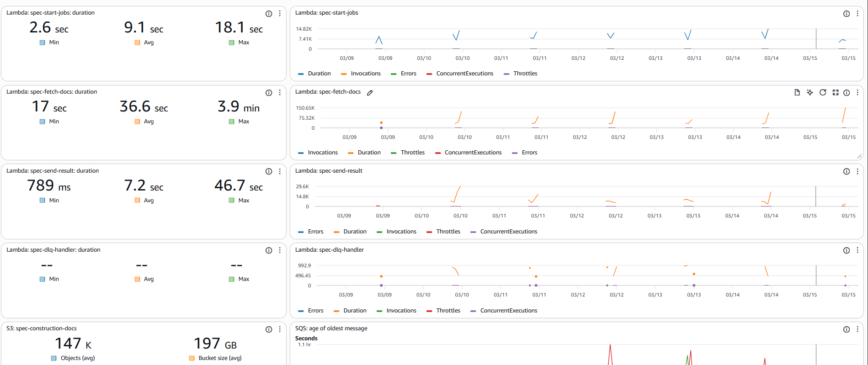Toggle ConcurrentExecutions in spec-start-jobs graph legend
Screen dimensions: 868x365
point(460,74)
